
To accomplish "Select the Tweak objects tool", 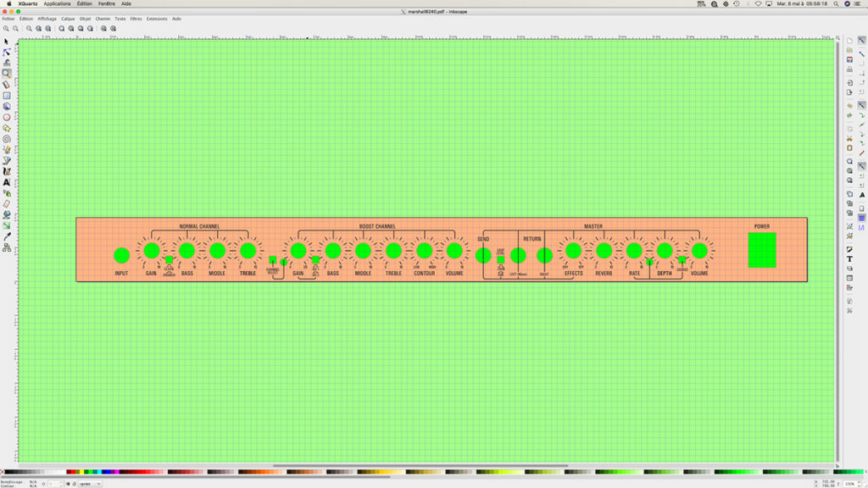I will (7, 63).
